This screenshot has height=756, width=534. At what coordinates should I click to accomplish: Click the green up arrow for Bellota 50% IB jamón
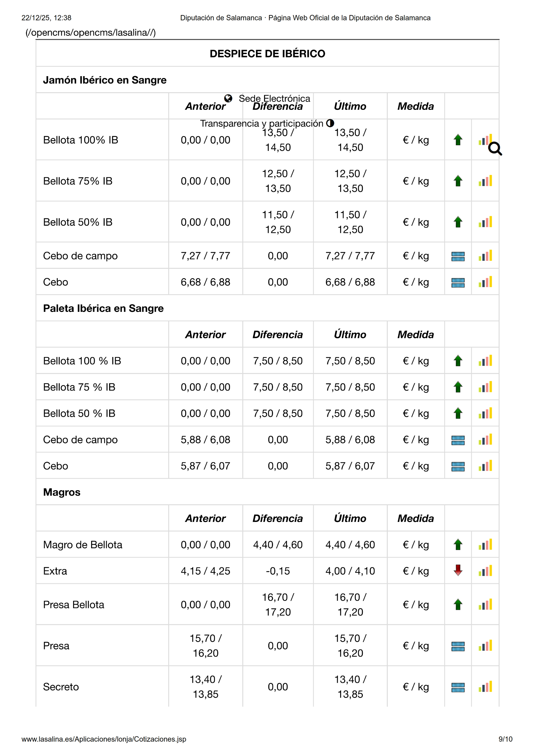tap(458, 222)
